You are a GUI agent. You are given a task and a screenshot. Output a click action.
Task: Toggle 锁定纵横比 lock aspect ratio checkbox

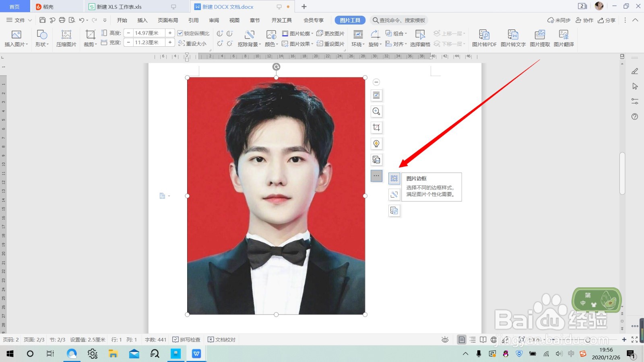(180, 33)
